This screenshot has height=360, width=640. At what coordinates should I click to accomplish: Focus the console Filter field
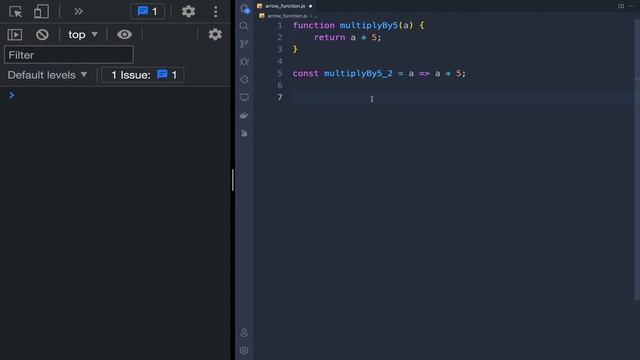pyautogui.click(x=69, y=55)
